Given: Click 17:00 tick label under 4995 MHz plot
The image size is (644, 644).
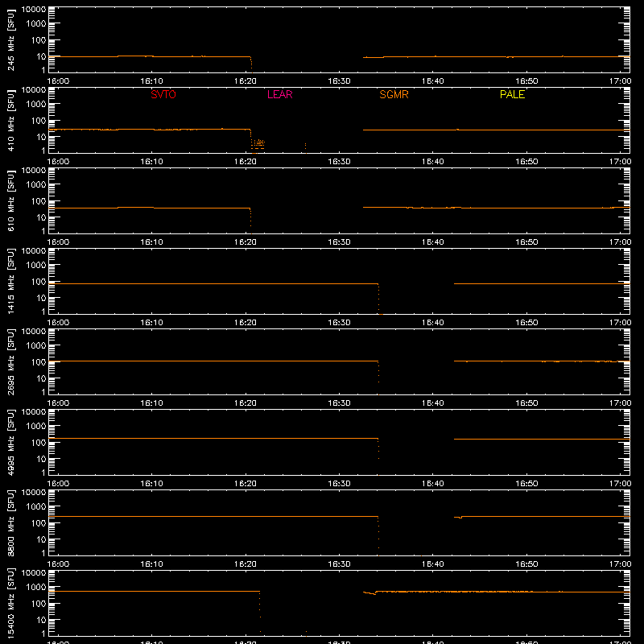Looking at the screenshot, I should 620,484.
